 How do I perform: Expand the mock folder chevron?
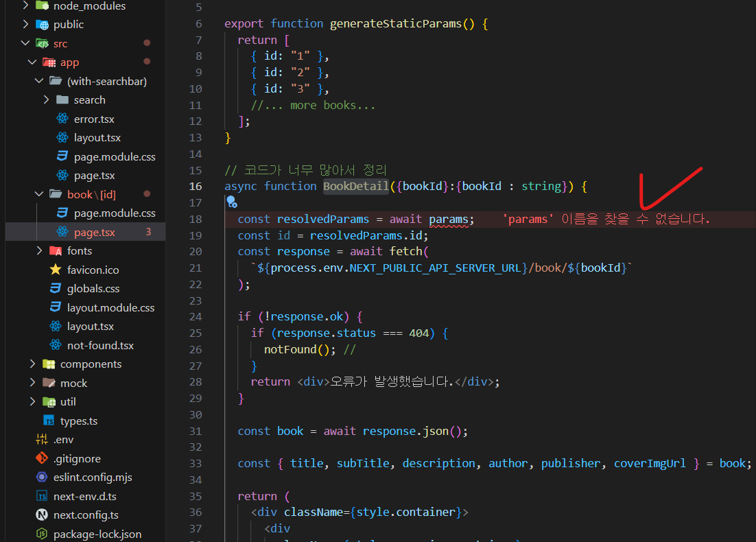[x=32, y=383]
